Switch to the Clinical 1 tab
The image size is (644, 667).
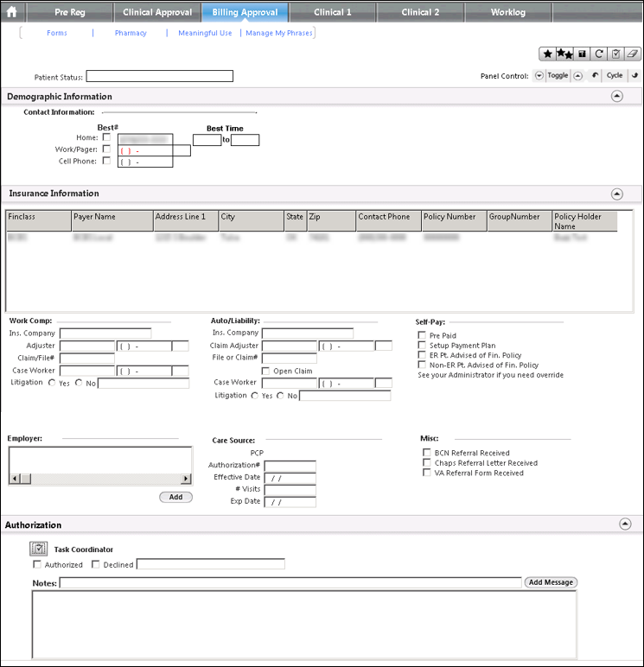pos(333,12)
